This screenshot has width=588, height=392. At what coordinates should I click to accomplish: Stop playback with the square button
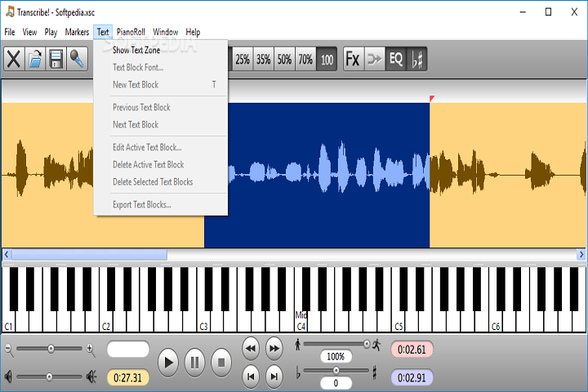(221, 362)
